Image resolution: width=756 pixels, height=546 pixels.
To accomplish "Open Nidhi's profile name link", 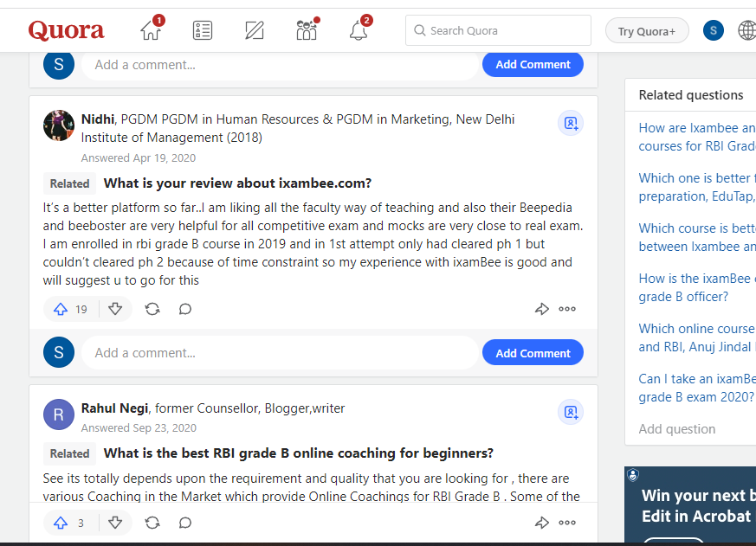I will 98,119.
